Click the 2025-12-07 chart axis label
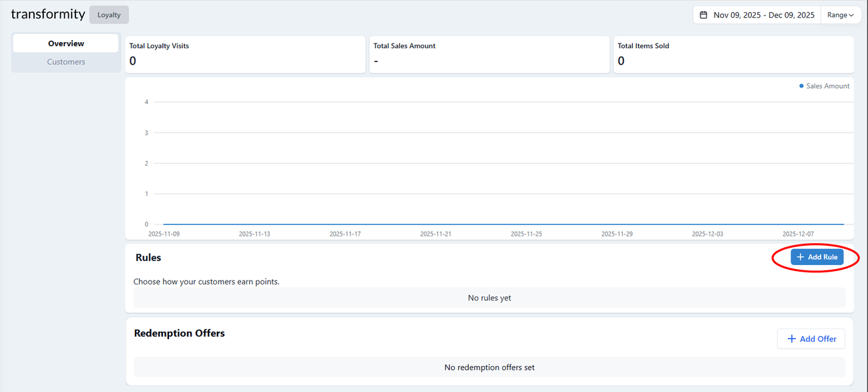 point(798,234)
